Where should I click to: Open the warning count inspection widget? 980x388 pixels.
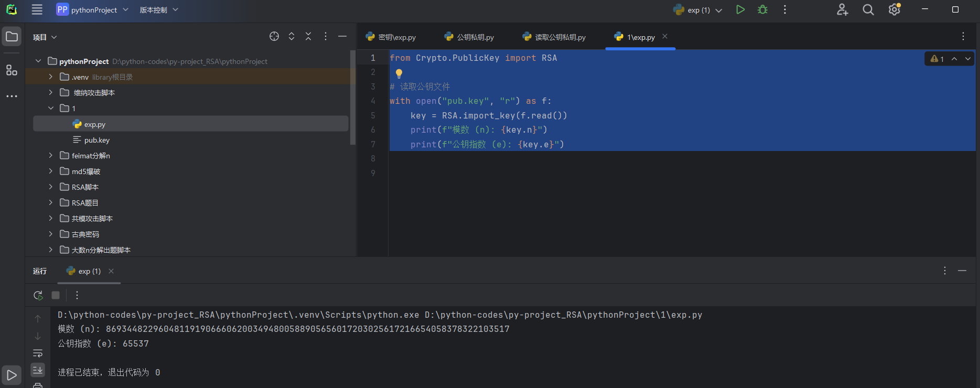pos(938,59)
